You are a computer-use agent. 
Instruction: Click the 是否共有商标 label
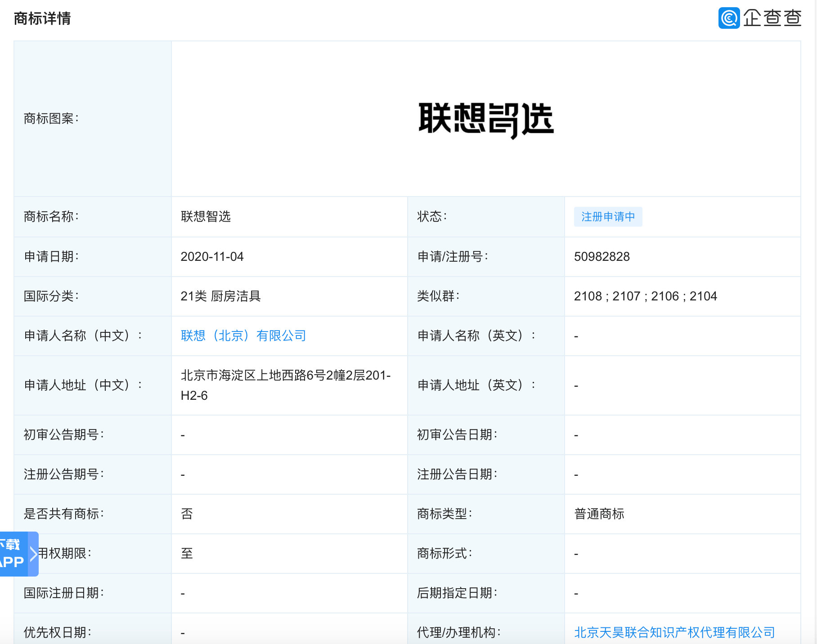63,514
